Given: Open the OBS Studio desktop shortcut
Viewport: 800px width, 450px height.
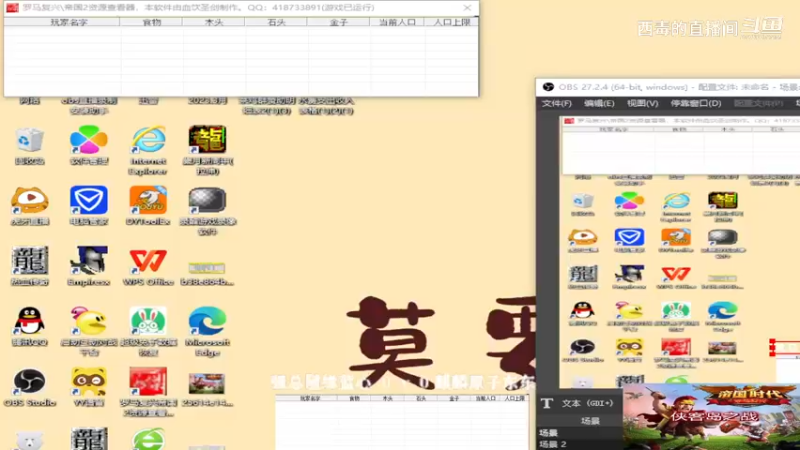Looking at the screenshot, I should coord(30,381).
